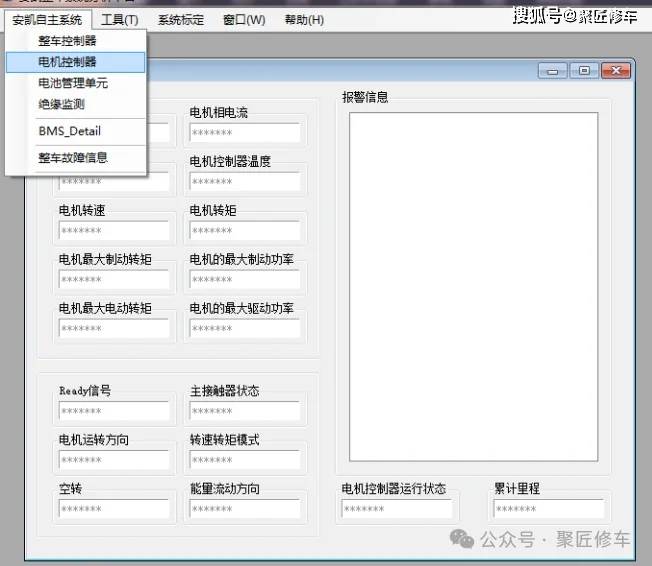Open the 工具(T) menu

click(x=120, y=19)
